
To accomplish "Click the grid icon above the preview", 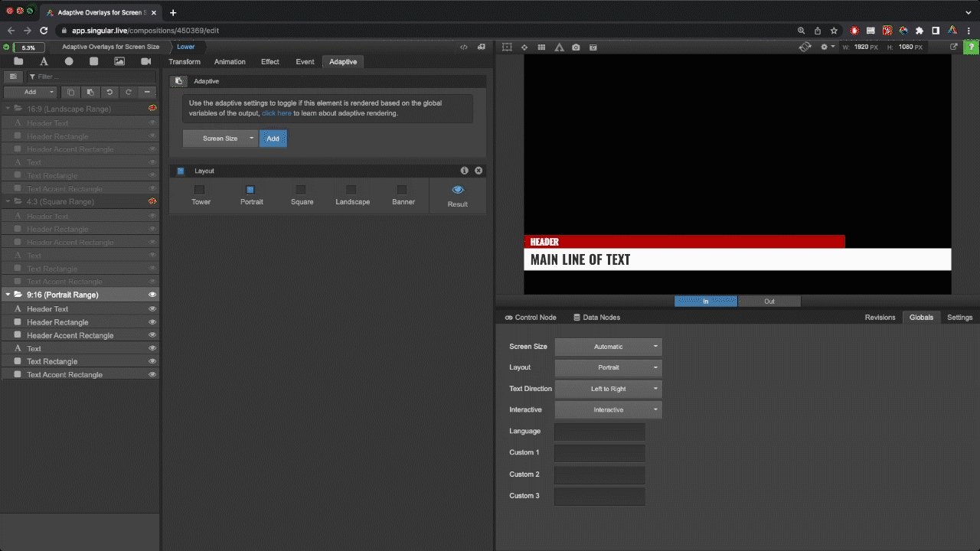I will coord(541,47).
